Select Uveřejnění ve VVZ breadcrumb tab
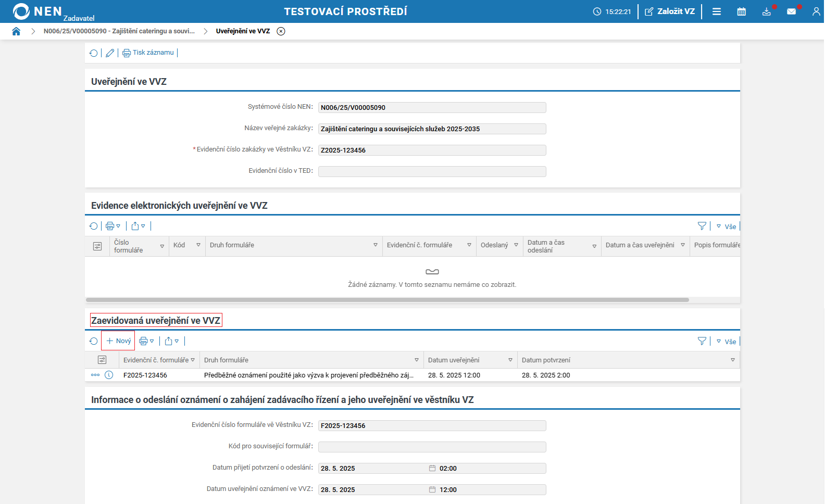The height and width of the screenshot is (504, 825). tap(243, 31)
